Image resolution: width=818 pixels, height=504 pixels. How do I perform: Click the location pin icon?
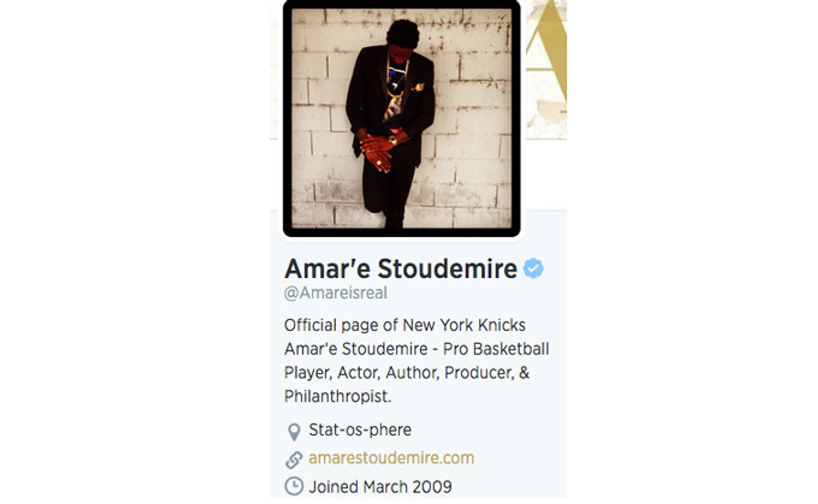click(x=294, y=432)
